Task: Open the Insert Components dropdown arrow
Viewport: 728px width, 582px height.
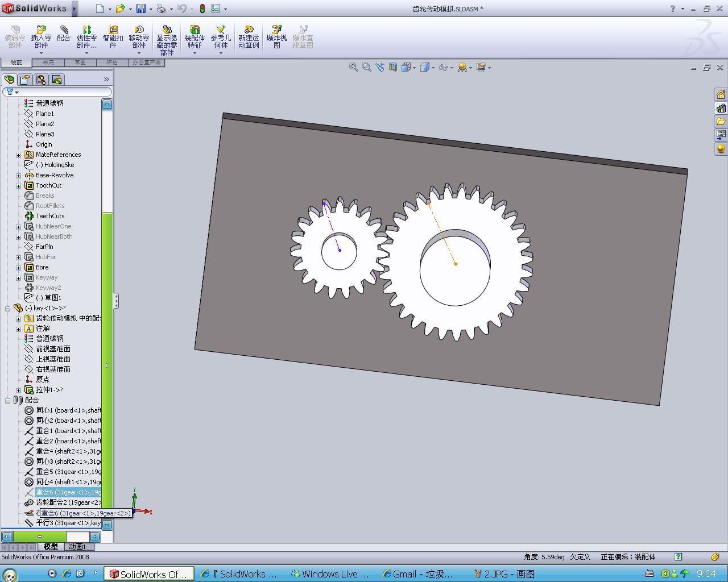Action: tap(41, 53)
